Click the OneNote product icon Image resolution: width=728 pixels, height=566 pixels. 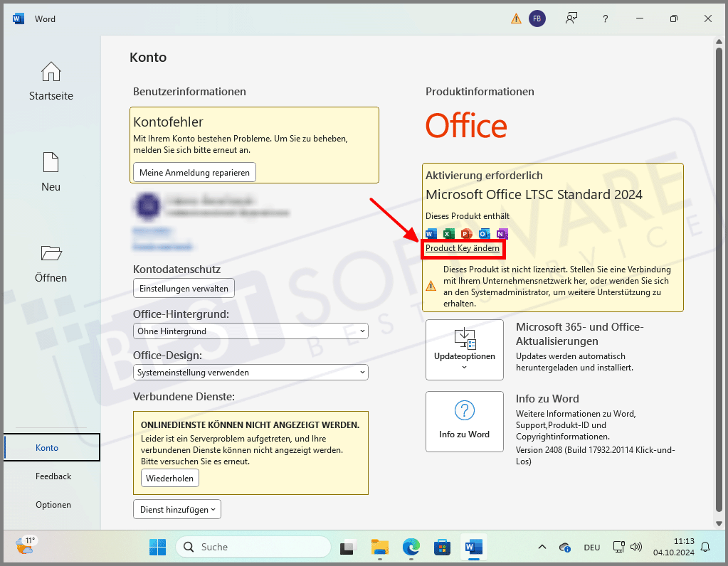[502, 233]
